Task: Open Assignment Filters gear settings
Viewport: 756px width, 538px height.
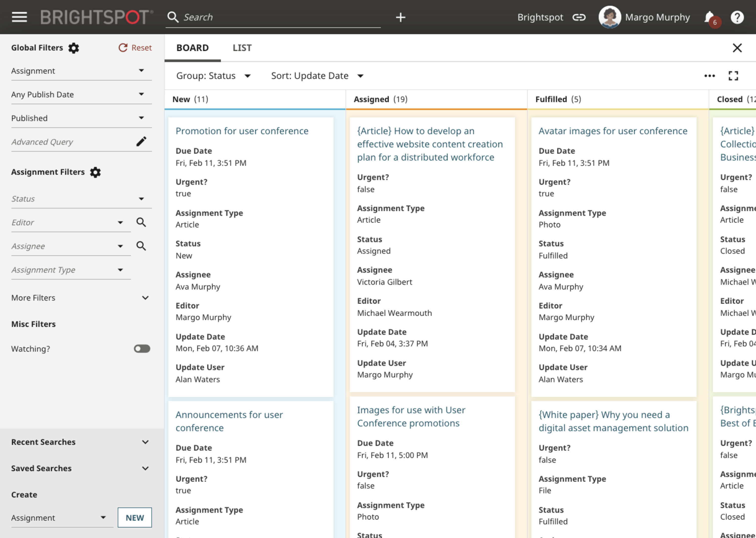Action: 95,172
